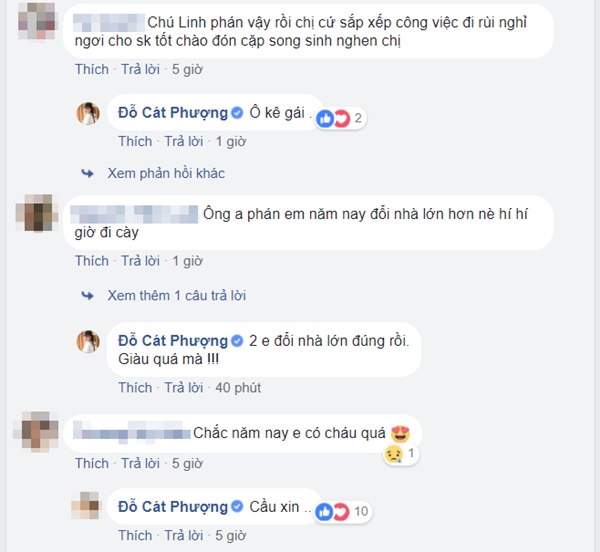
Task: Open like-love reactions showing count 10
Action: point(342,511)
